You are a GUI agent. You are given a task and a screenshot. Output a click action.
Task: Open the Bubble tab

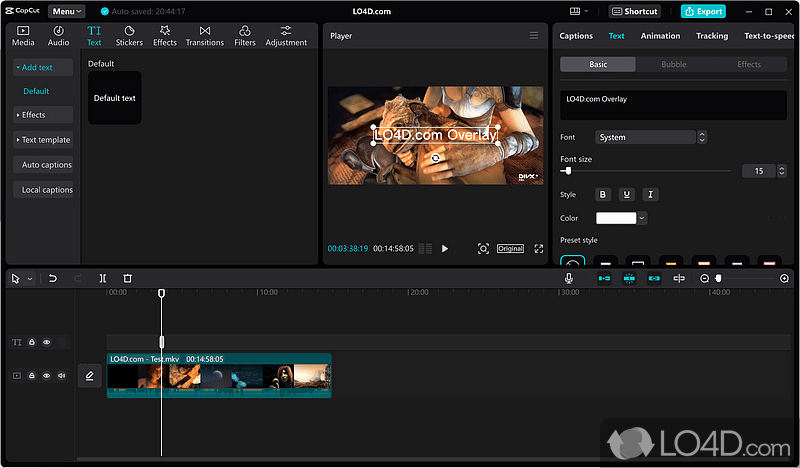[x=673, y=64]
